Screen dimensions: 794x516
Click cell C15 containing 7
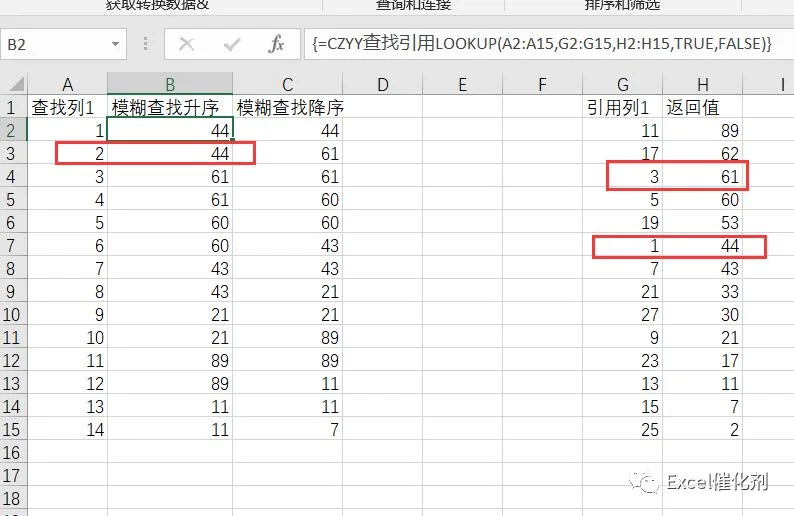point(288,429)
